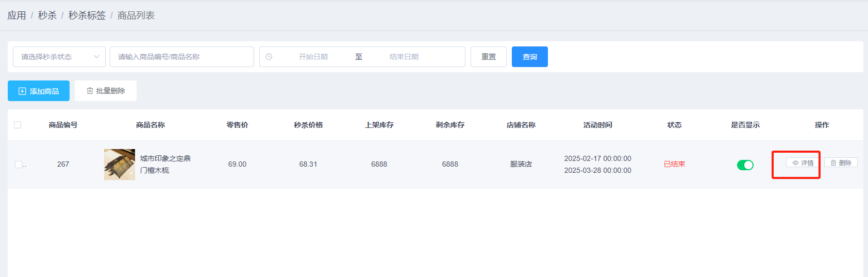Pick the 结束日期 end date field
This screenshot has height=277, width=868.
pyautogui.click(x=404, y=57)
